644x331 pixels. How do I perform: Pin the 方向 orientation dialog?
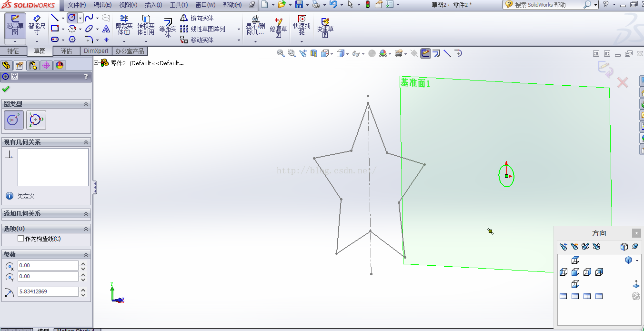635,246
